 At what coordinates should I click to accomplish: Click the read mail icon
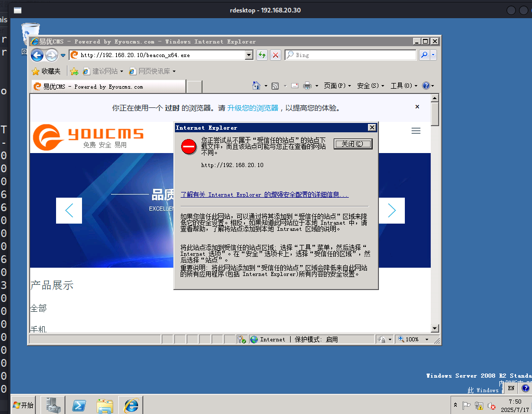coord(295,86)
